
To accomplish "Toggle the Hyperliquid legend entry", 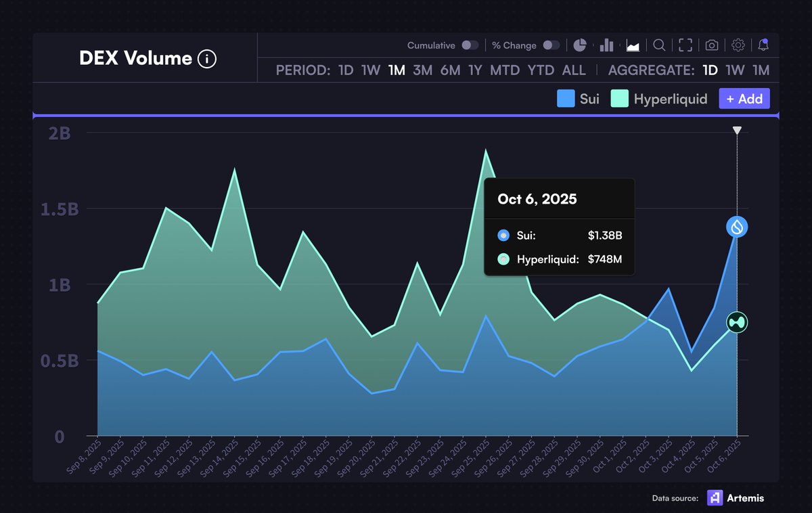I will click(x=659, y=99).
